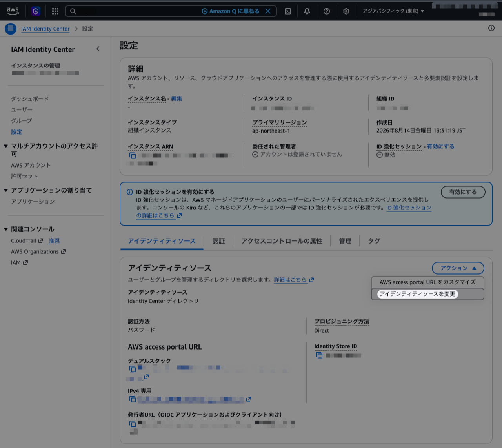Toggle the hamburger side navigation button
This screenshot has width=502, height=448.
coord(11,29)
